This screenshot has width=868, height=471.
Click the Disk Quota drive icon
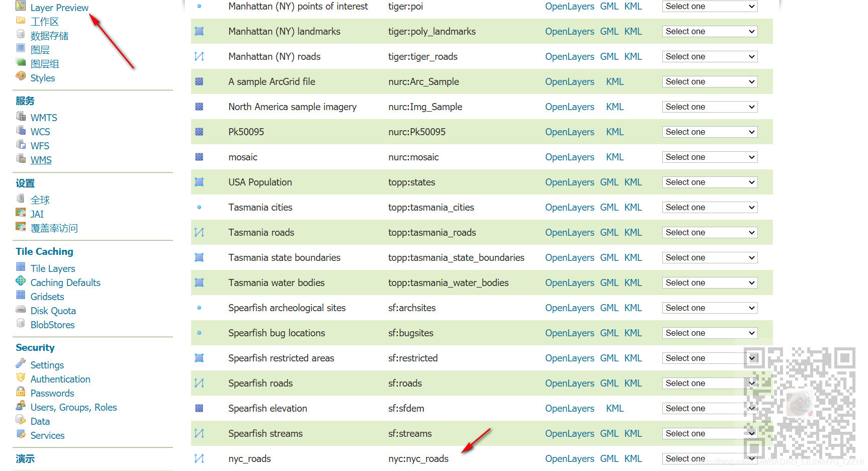point(21,309)
